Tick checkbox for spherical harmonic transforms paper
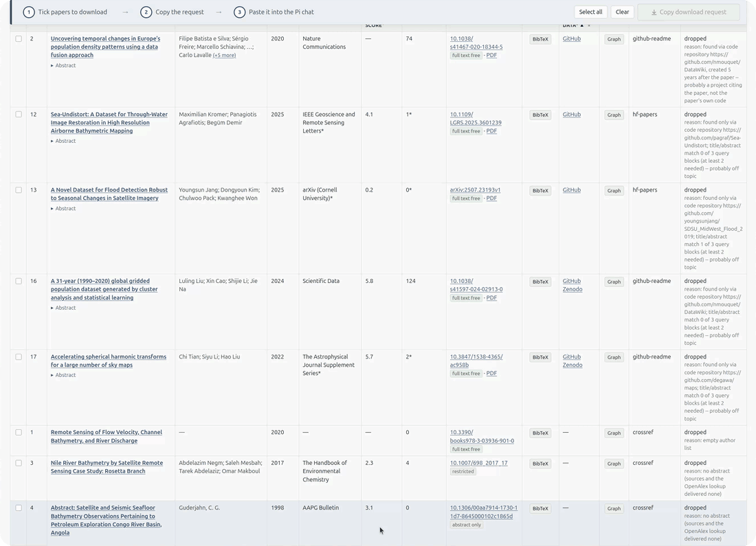Image resolution: width=756 pixels, height=546 pixels. point(19,356)
